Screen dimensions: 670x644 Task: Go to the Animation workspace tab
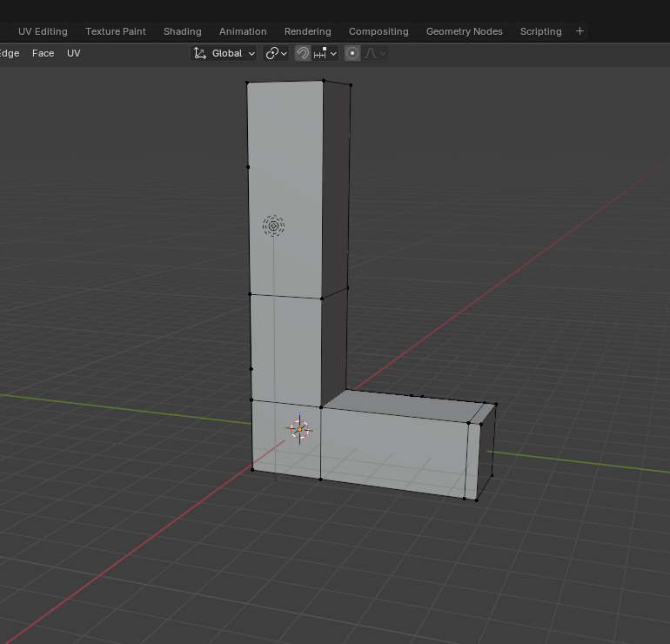tap(243, 31)
